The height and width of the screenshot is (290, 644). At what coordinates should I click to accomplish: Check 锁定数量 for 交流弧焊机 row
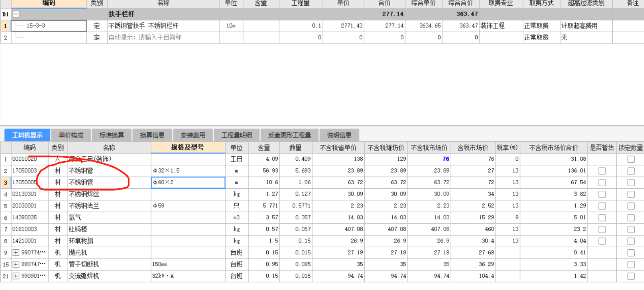click(x=631, y=276)
